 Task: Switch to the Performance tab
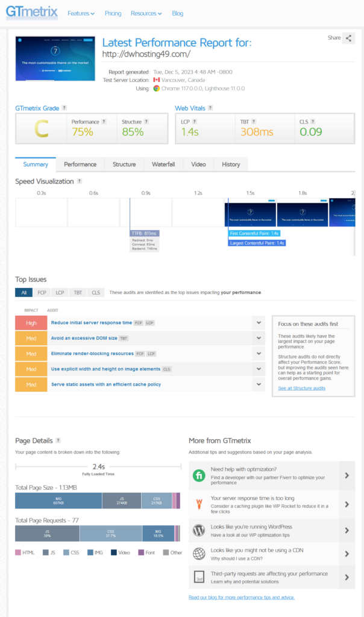[x=80, y=164]
